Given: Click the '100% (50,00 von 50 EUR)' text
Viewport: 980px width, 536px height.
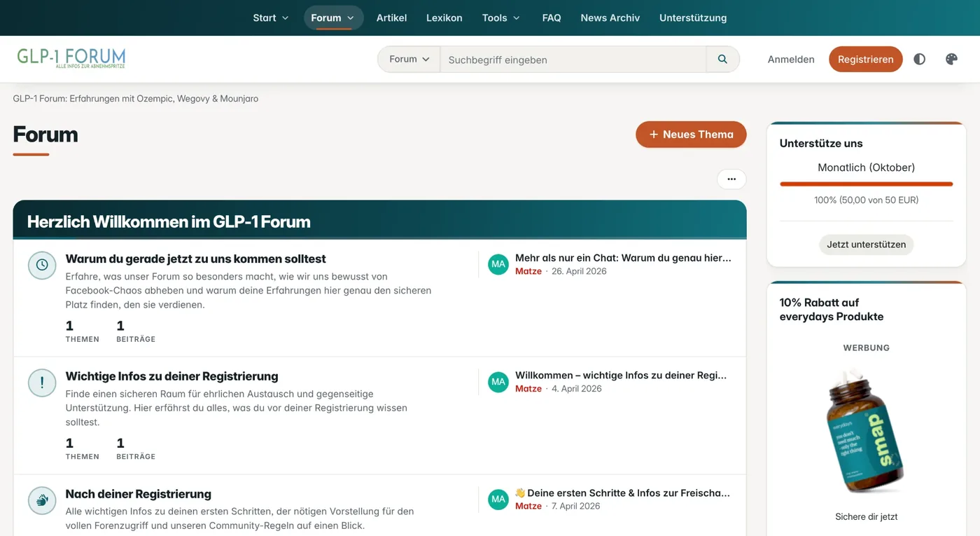Looking at the screenshot, I should point(867,200).
